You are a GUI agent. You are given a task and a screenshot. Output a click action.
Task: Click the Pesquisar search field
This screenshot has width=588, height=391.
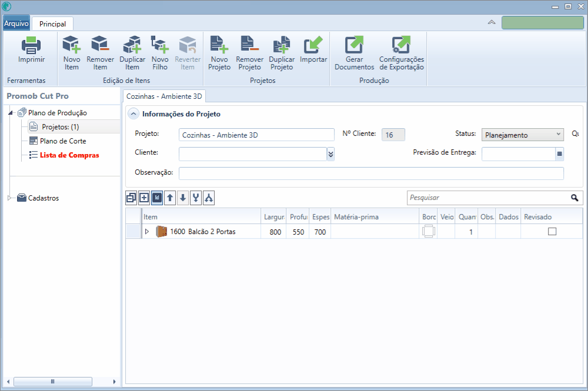(489, 198)
